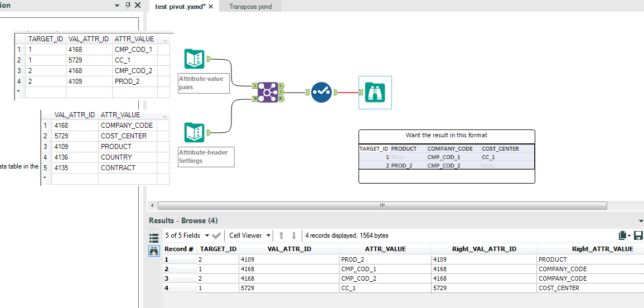644x308 pixels.
Task: Click the 5729 cell in upper config table
Action: [x=89, y=60]
